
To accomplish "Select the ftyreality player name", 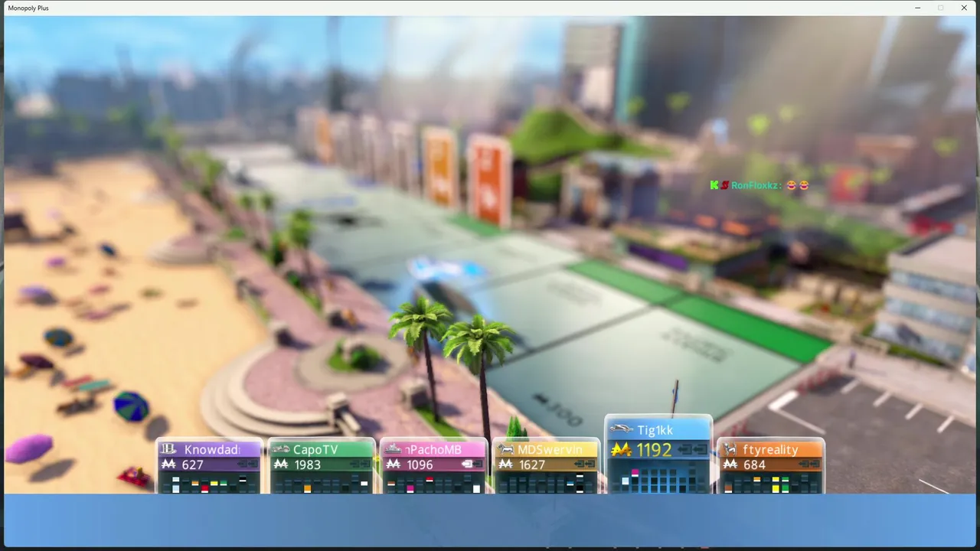I will 770,450.
